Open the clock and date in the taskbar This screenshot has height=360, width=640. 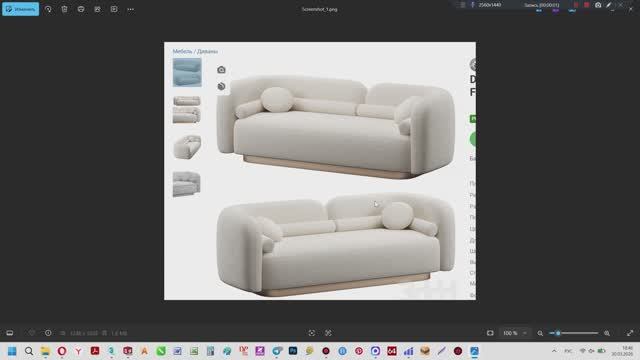coord(622,351)
